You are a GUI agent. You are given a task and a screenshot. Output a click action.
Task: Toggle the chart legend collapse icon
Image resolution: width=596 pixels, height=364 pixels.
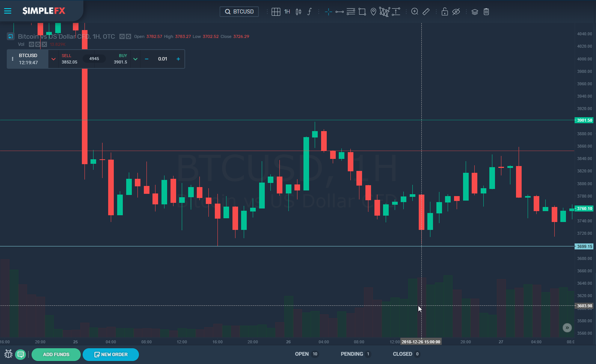tap(11, 36)
